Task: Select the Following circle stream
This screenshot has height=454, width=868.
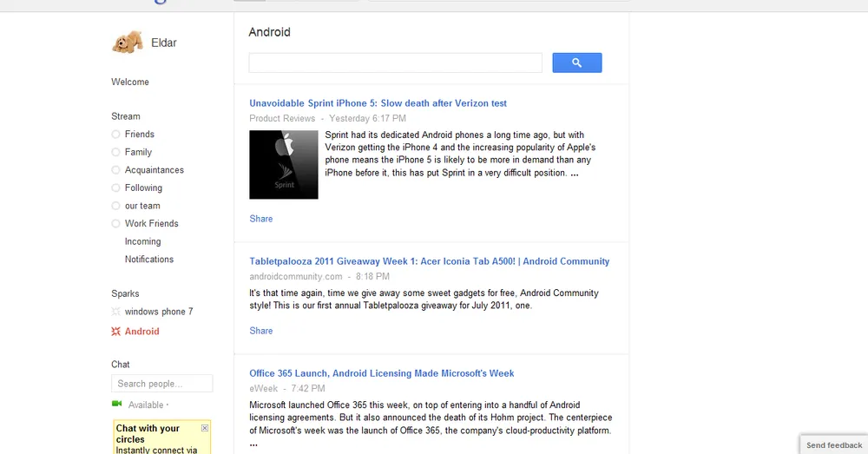Action: click(143, 188)
